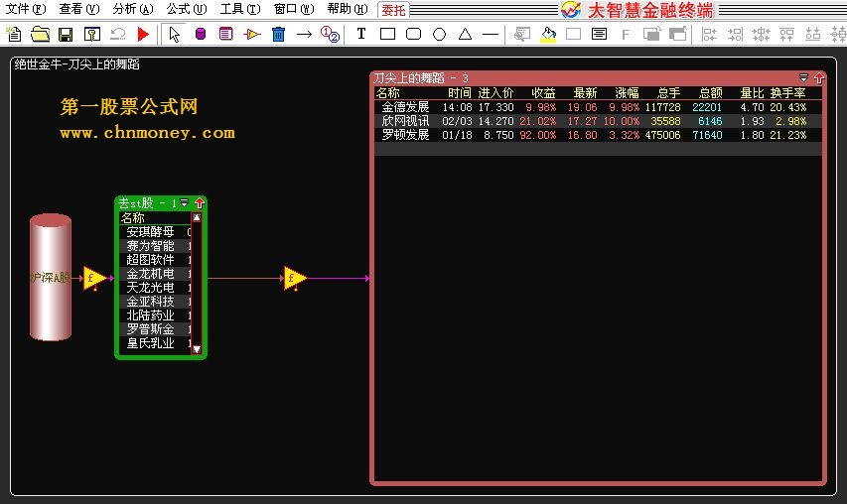
Task: Click the new document toolbar icon
Action: click(x=14, y=35)
